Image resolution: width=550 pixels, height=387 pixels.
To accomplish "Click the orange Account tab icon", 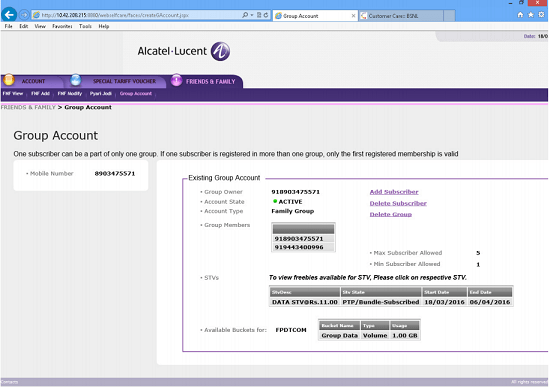I will (x=9, y=80).
